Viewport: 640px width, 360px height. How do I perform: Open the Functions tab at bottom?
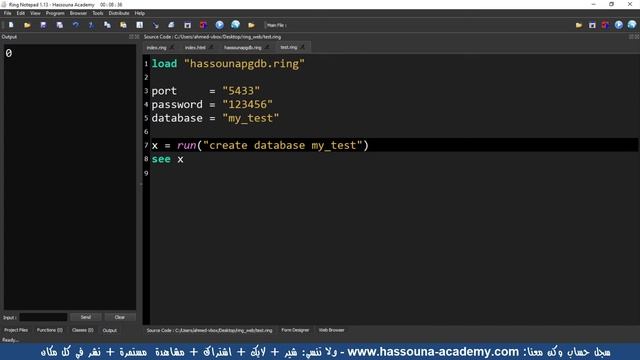pyautogui.click(x=50, y=330)
